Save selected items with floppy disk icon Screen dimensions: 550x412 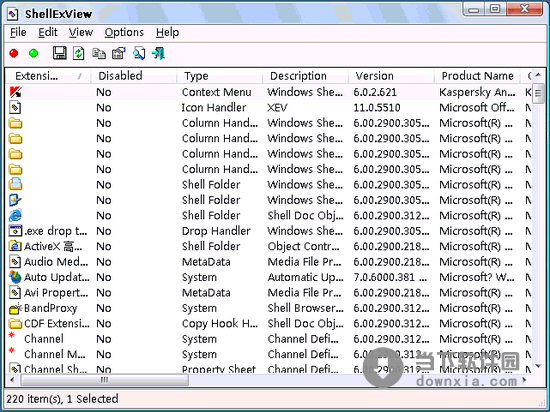pyautogui.click(x=60, y=53)
